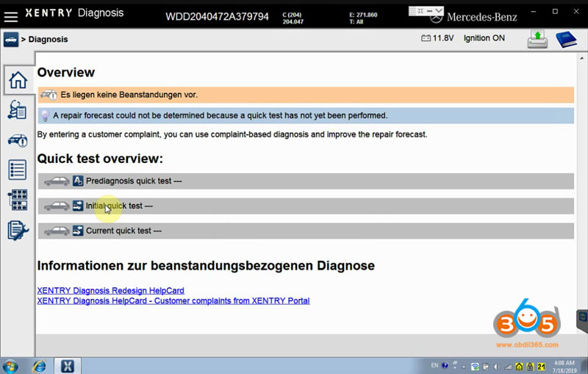
Task: Open the document with wrench sidebar icon
Action: click(x=18, y=230)
